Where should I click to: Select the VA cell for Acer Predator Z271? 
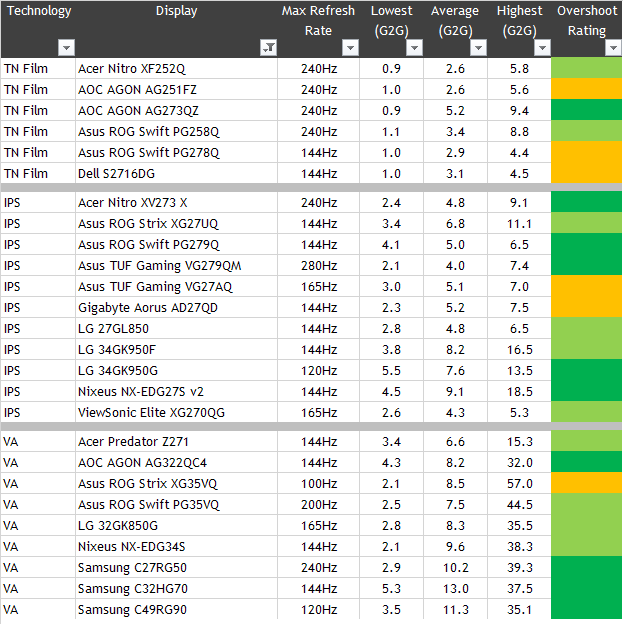click(x=12, y=442)
